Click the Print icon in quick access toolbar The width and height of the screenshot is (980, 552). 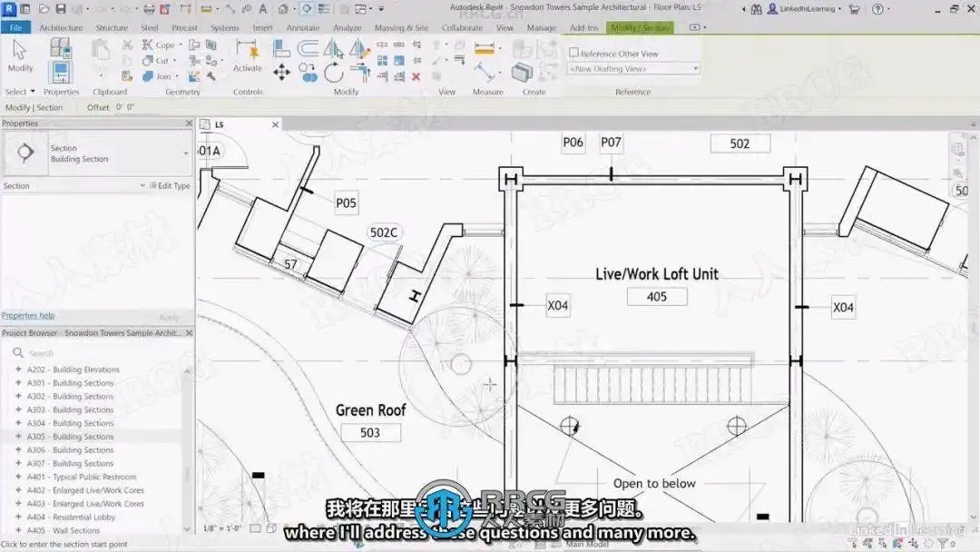click(x=149, y=9)
